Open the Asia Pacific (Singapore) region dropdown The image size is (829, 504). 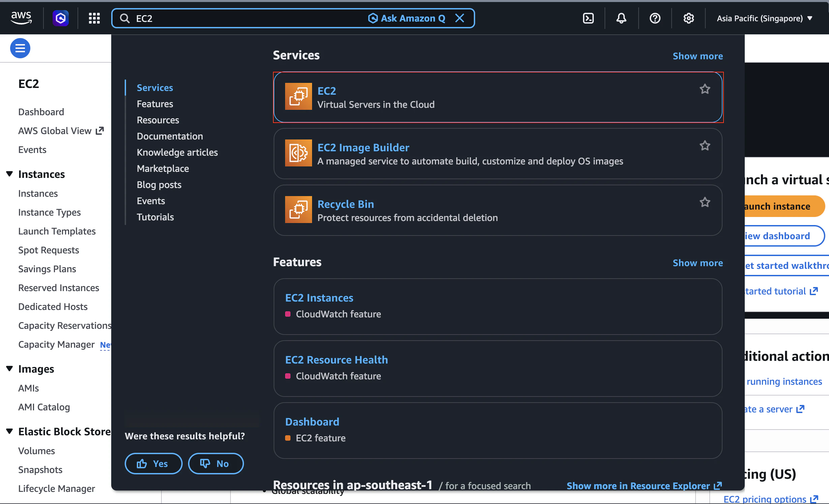(765, 18)
